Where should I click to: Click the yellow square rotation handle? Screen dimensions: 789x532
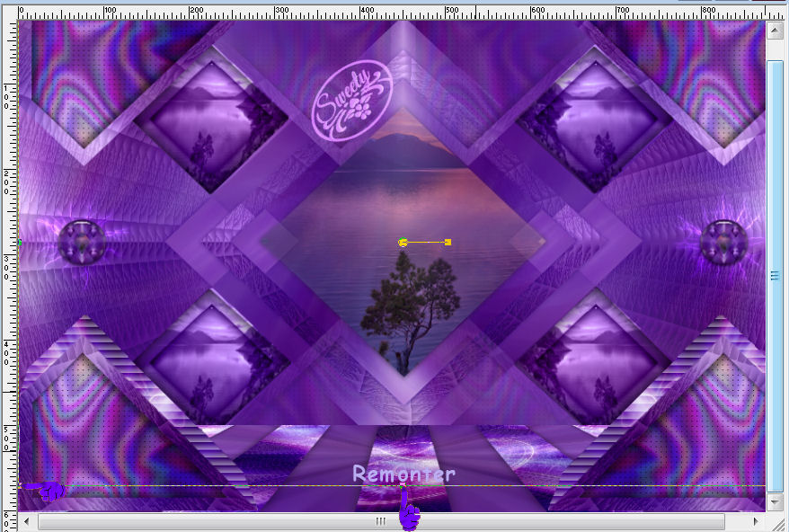(448, 242)
